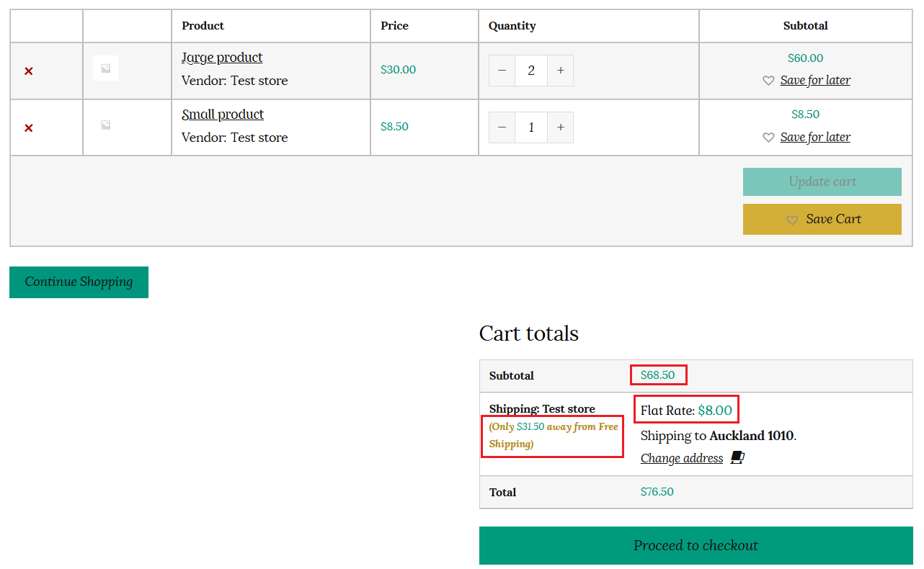Click the Flat Rate $8.00 shipping text

686,411
